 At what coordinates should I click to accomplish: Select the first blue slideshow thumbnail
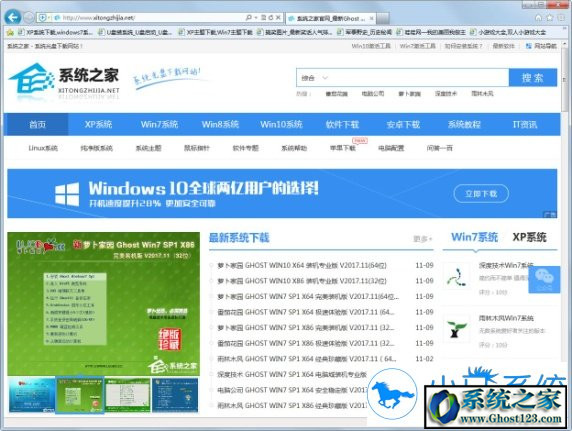(31, 395)
